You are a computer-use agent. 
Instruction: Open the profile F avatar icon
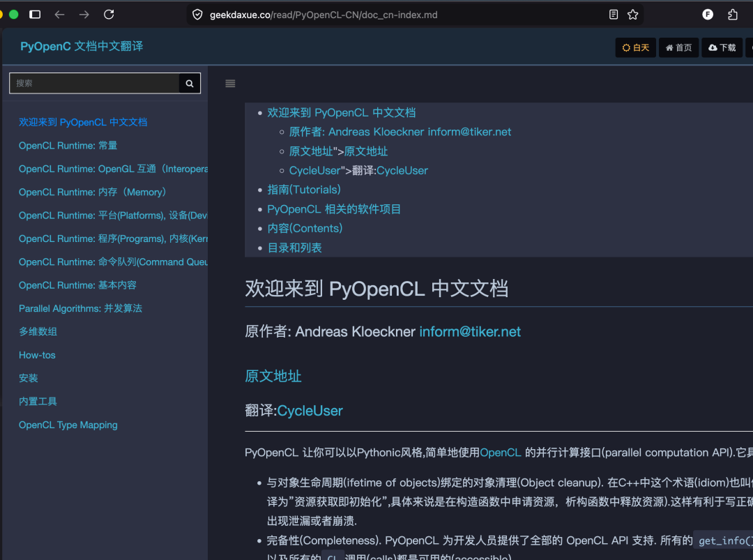(x=708, y=15)
